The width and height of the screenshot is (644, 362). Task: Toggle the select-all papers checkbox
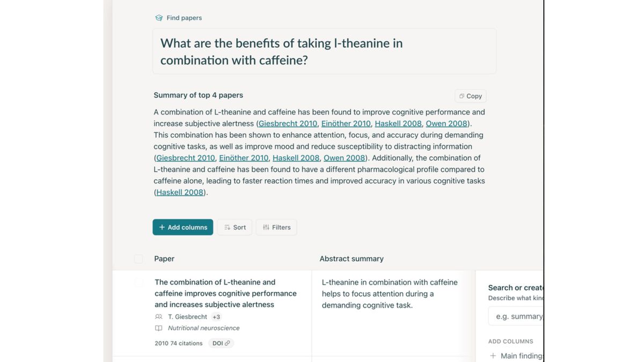coord(138,259)
